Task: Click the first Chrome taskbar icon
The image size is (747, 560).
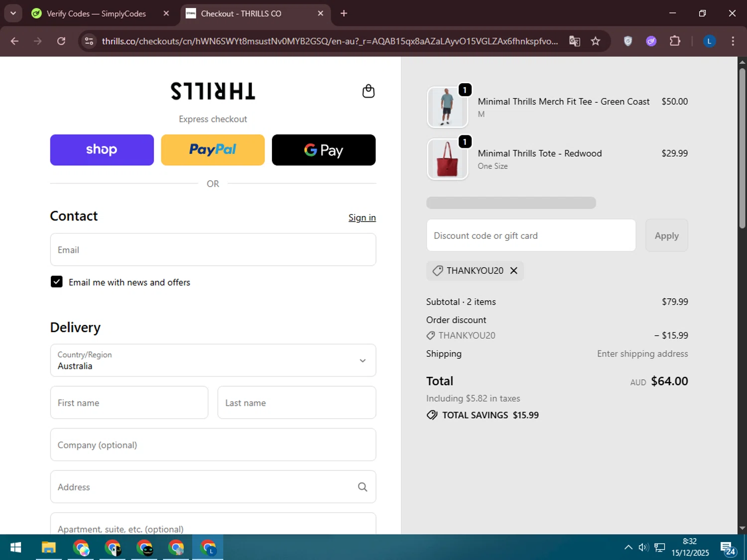Action: coord(81,548)
